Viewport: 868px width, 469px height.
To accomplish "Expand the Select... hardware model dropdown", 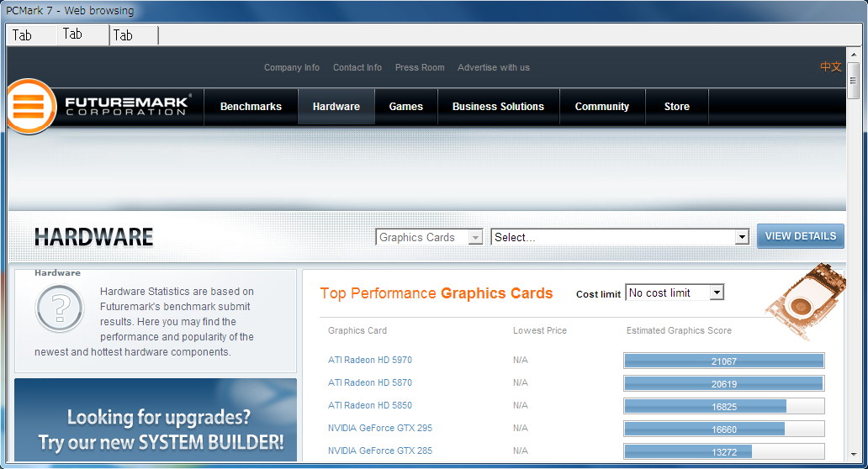I will coord(620,237).
